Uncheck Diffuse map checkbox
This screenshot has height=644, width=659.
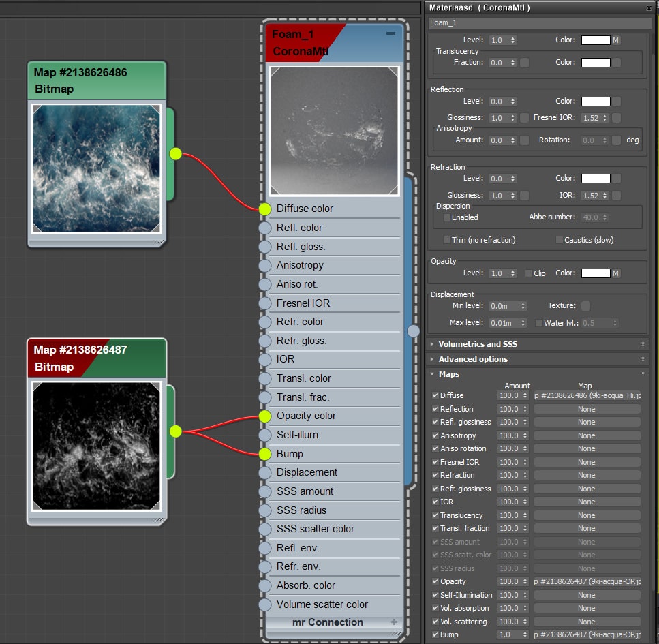[x=435, y=395]
